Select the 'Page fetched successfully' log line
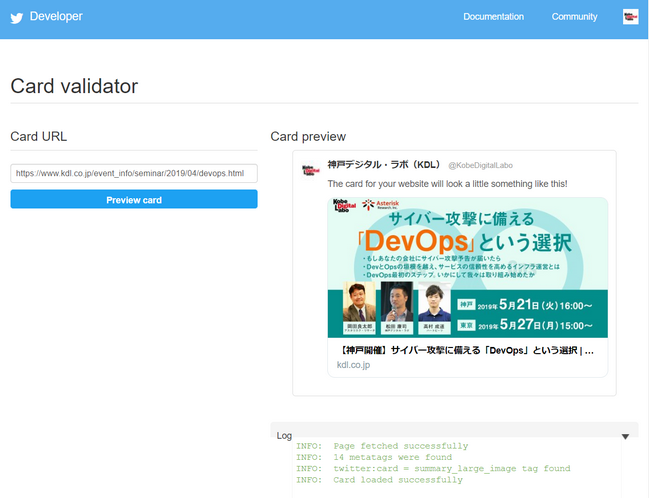Viewport: 649px width, 498px height. click(x=382, y=446)
